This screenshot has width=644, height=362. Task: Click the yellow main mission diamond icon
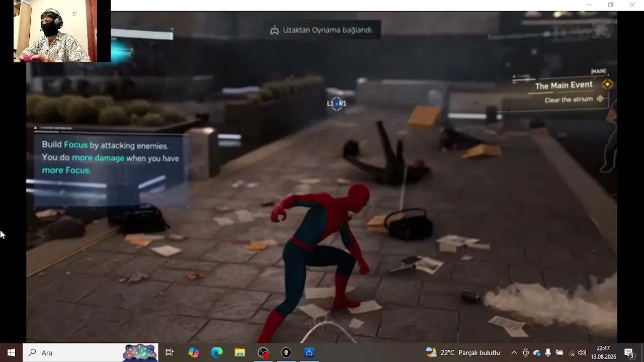[607, 84]
